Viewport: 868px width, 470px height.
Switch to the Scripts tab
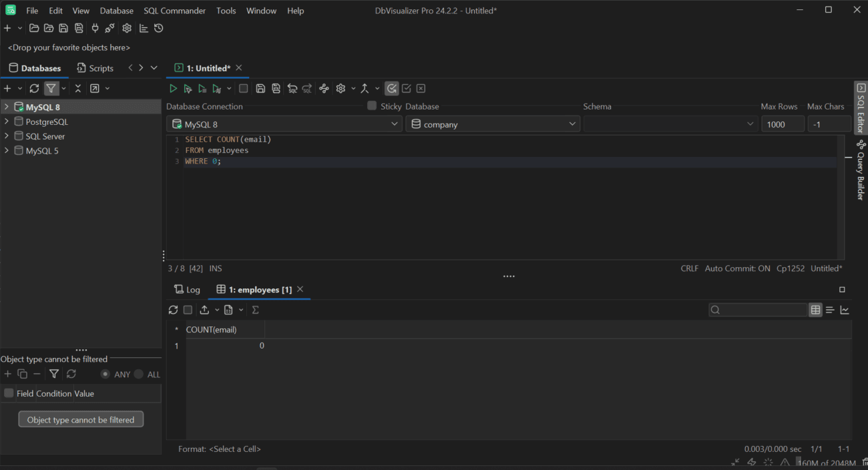coord(95,67)
